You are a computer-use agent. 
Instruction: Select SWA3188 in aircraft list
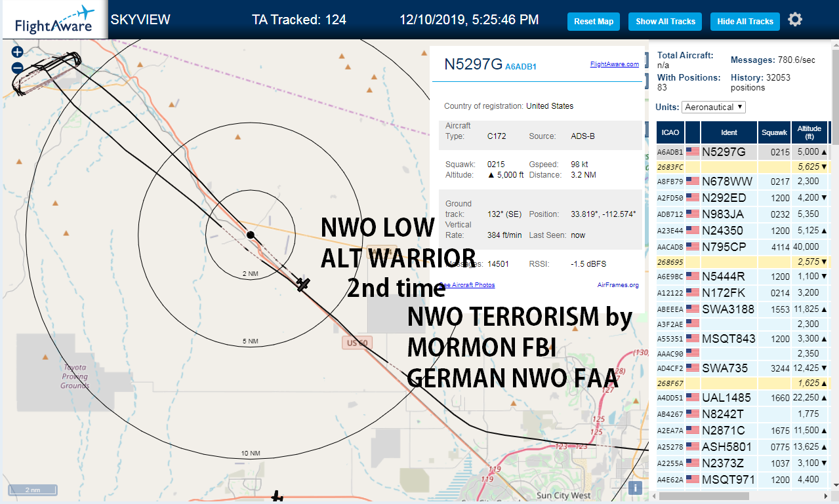point(729,309)
